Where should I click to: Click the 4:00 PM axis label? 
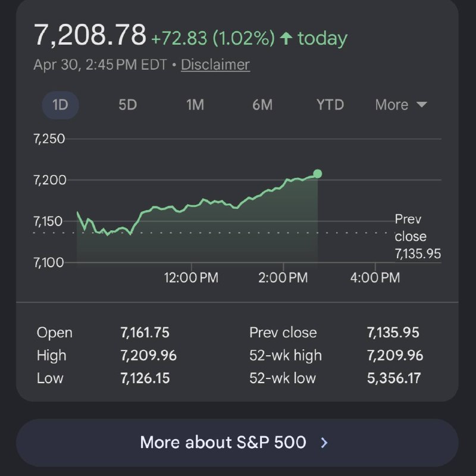[x=375, y=277]
